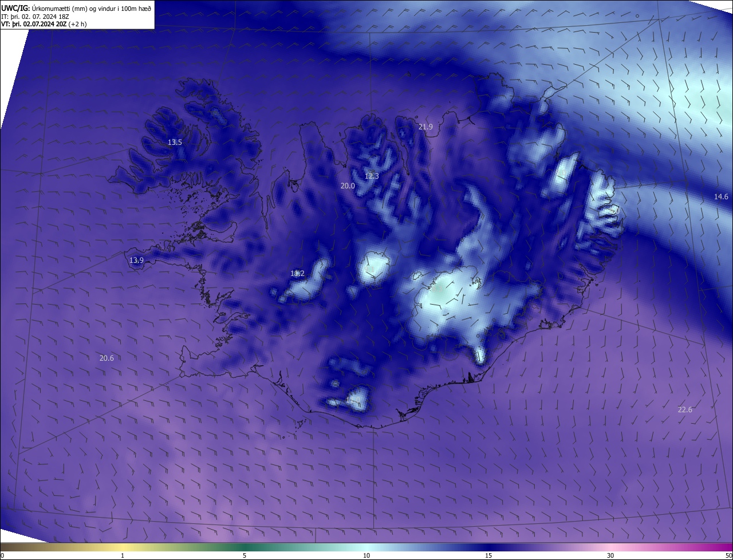Viewport: 733px width, 560px height.
Task: Click the 13.9 value label on the map
Action: [136, 260]
